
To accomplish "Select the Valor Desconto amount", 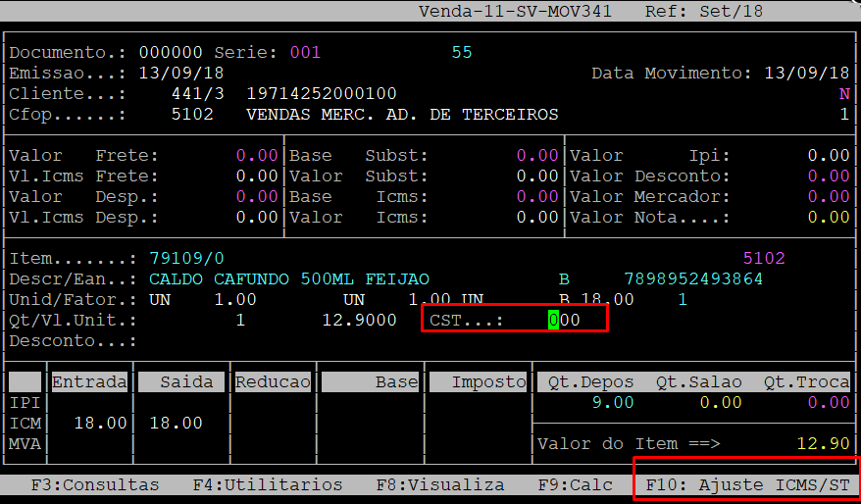I will (x=828, y=176).
